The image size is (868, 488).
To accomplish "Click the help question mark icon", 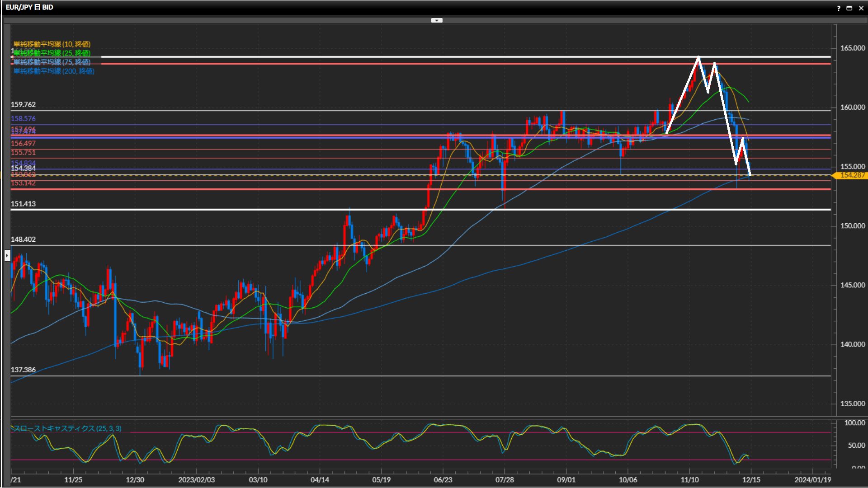I will tap(839, 8).
